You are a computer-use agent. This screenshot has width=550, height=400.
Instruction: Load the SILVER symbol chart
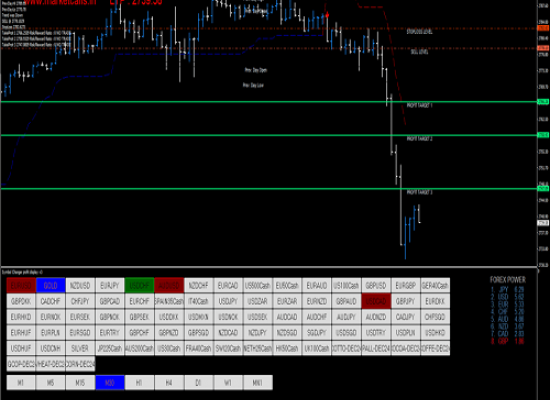tap(80, 348)
